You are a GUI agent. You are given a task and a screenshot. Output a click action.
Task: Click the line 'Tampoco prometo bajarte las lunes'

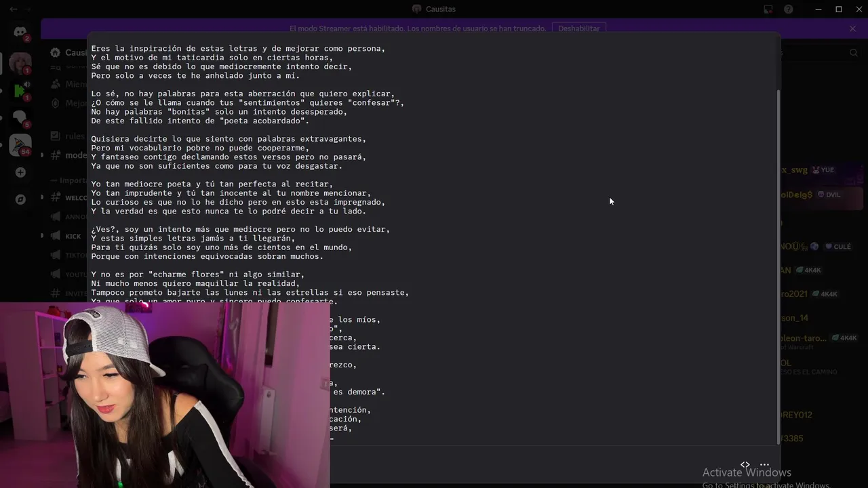pos(250,293)
